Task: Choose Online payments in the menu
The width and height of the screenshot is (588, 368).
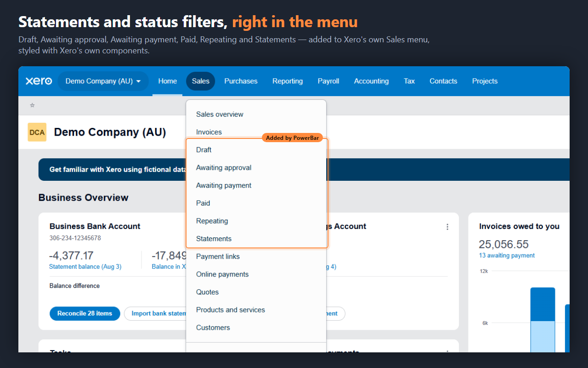Action: [x=256, y=275]
